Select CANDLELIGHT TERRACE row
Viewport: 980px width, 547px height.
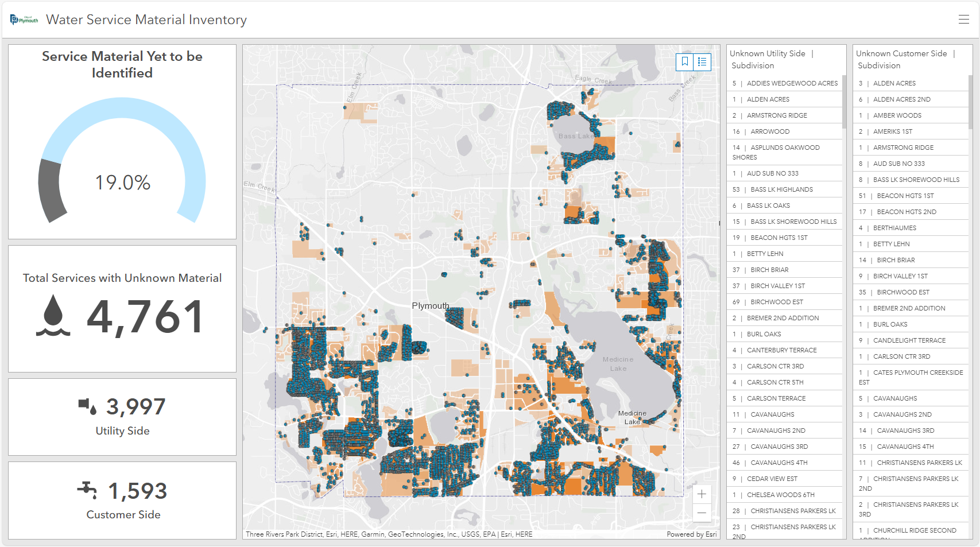pyautogui.click(x=911, y=340)
